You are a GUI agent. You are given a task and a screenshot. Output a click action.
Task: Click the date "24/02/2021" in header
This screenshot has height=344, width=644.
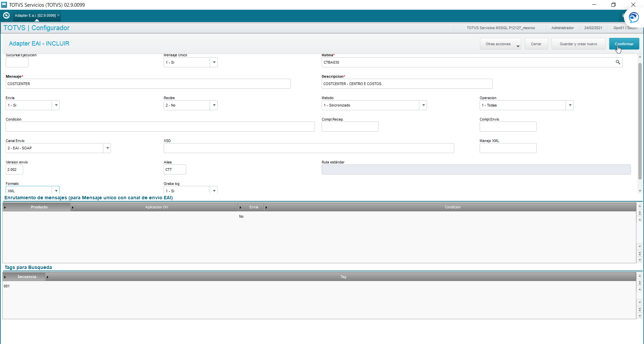[x=593, y=28]
